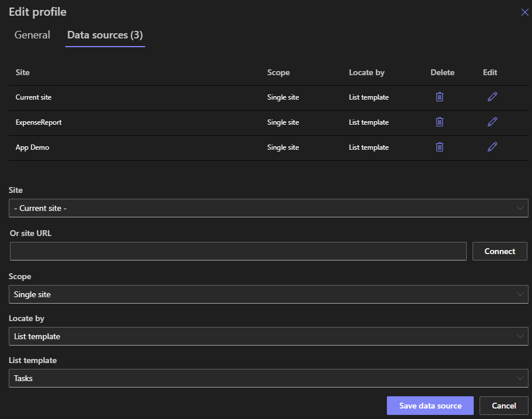This screenshot has width=532, height=419.
Task: Edit the App Demo data source
Action: [492, 147]
